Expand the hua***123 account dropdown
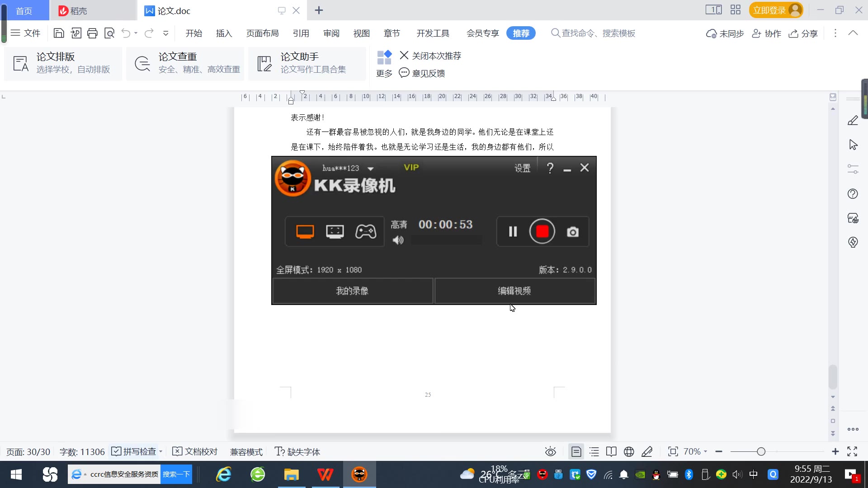This screenshot has height=488, width=868. point(371,169)
